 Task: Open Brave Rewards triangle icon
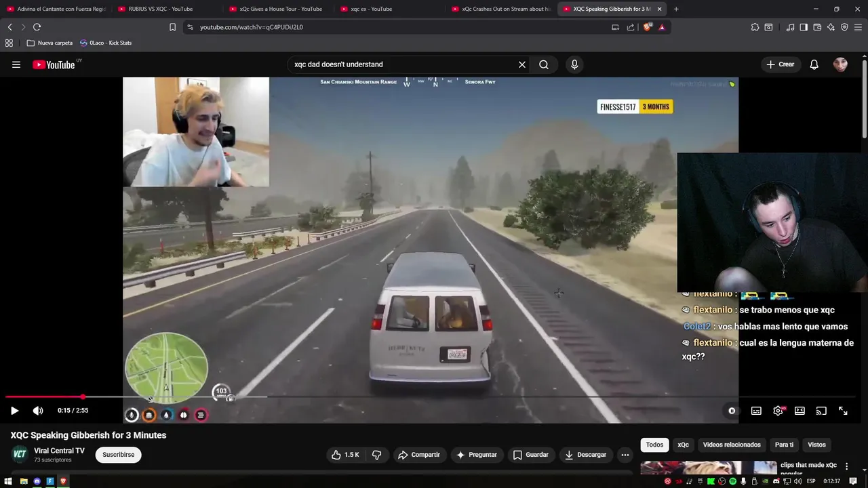(x=662, y=27)
